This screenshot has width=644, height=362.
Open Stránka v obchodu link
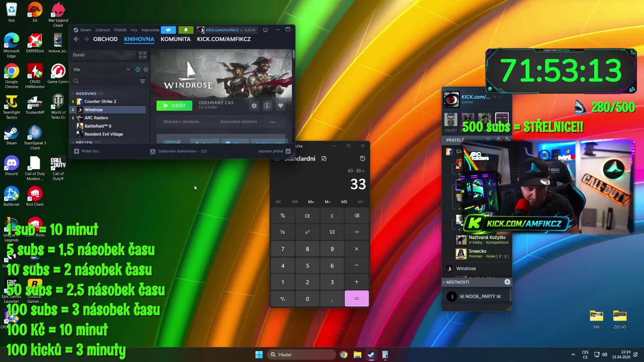click(181, 122)
